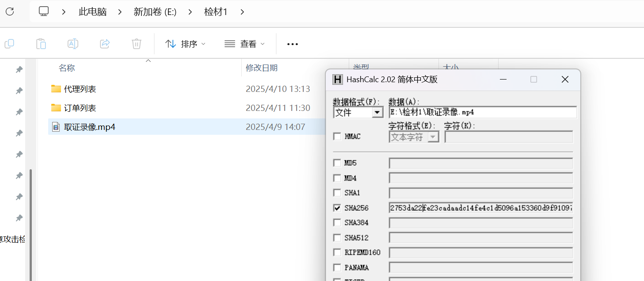The height and width of the screenshot is (281, 644).
Task: Sort by the 名称 column header
Action: click(x=67, y=68)
